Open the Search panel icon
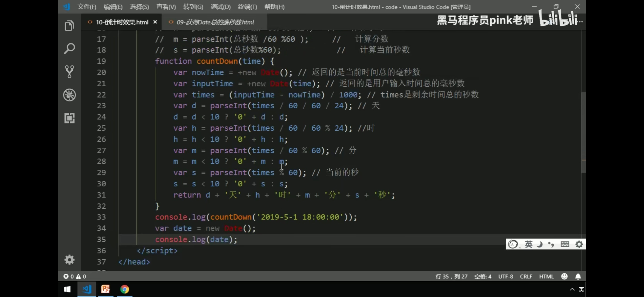 (69, 49)
